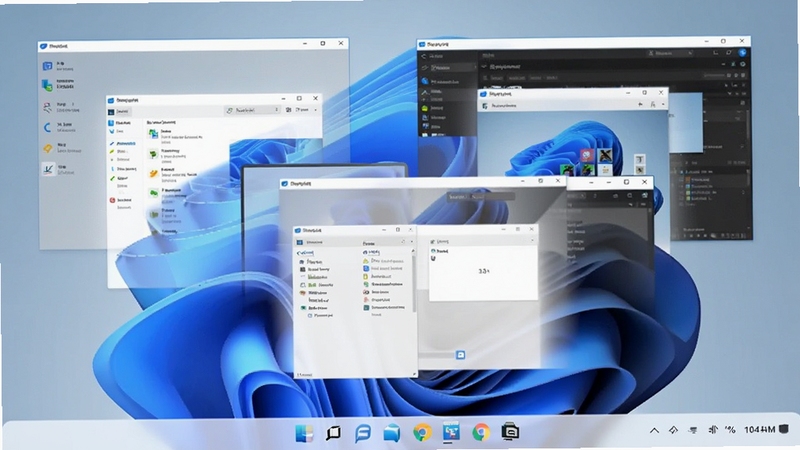Select the blue pen highlighted sidebar item
Image resolution: width=800 pixels, height=450 pixels.
pyautogui.click(x=122, y=144)
